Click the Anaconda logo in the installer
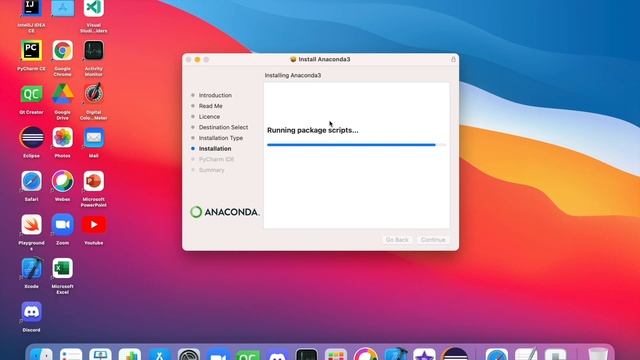This screenshot has height=360, width=640. [x=225, y=212]
